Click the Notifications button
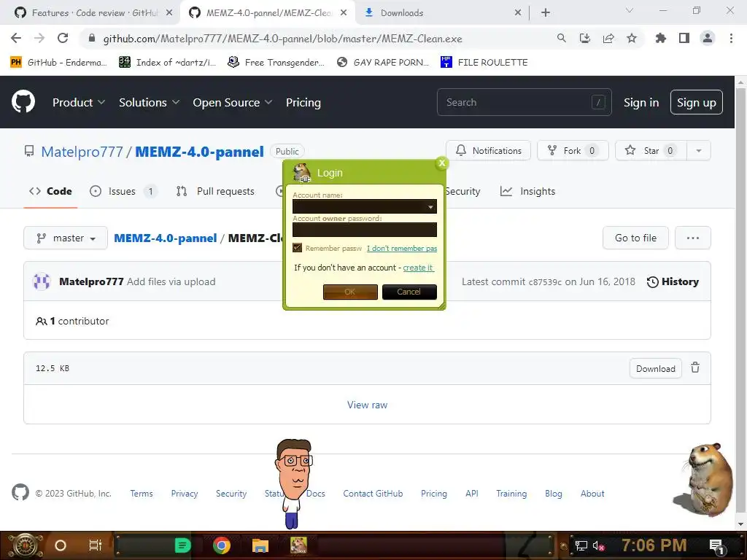This screenshot has height=560, width=747. coord(488,150)
